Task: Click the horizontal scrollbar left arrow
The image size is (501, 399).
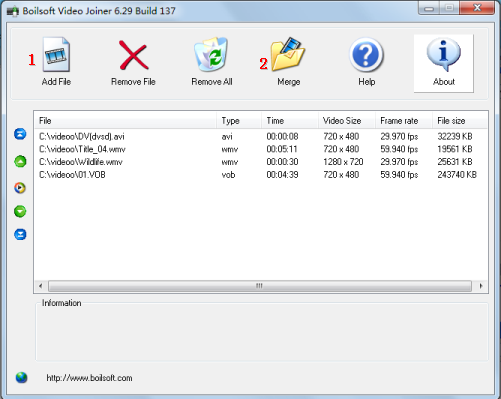Action: click(41, 286)
